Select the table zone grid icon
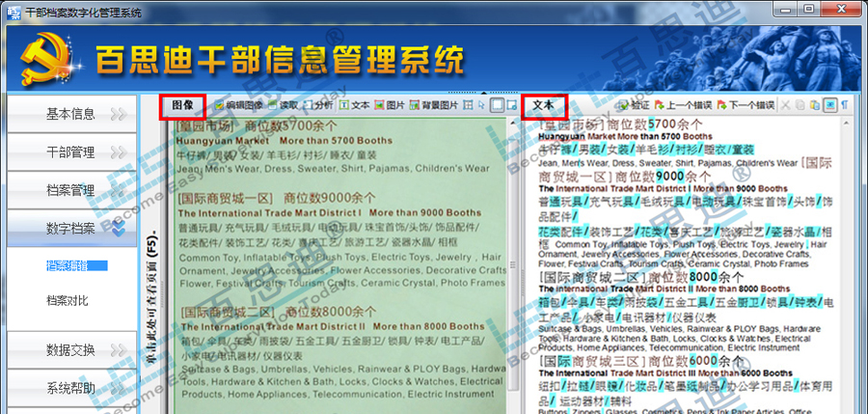The height and width of the screenshot is (414, 868). 468,105
